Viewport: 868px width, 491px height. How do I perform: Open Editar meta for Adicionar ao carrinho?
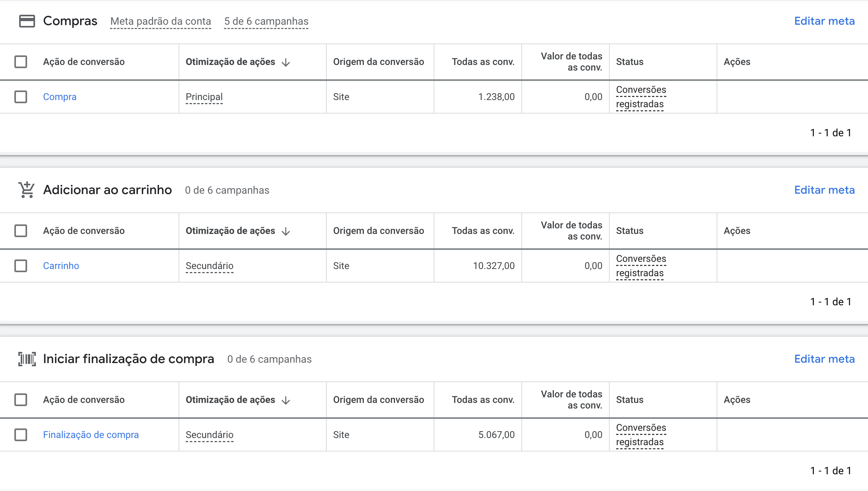(x=824, y=190)
